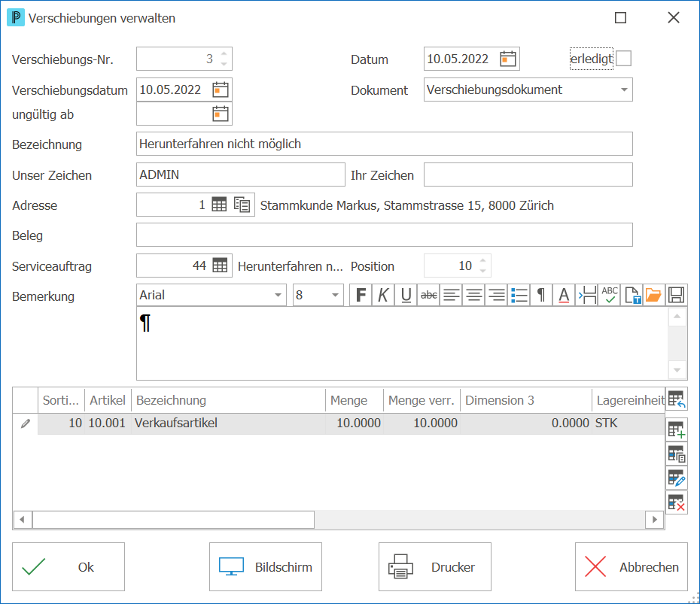Viewport: 700px width, 604px height.
Task: Toggle bold (F) formatting
Action: [361, 295]
